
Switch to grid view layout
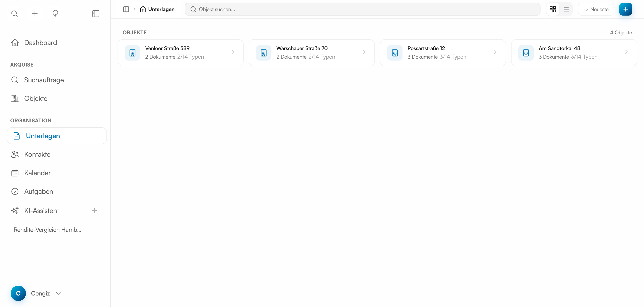click(553, 9)
